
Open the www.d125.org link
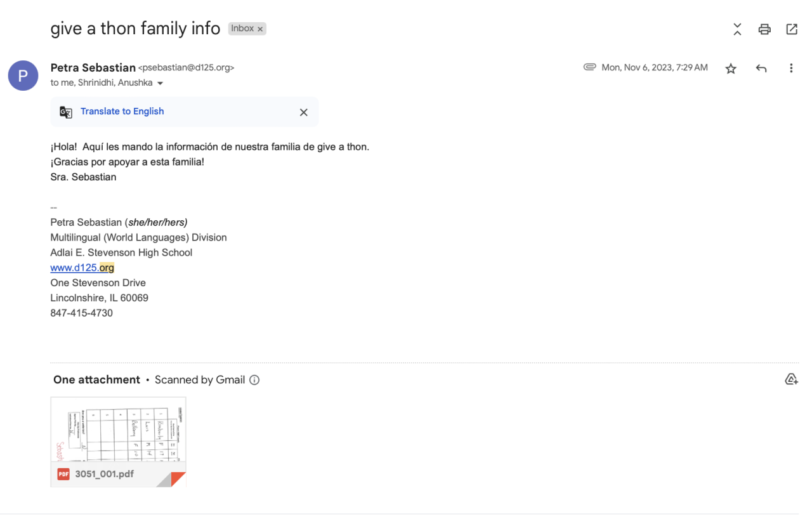(82, 268)
